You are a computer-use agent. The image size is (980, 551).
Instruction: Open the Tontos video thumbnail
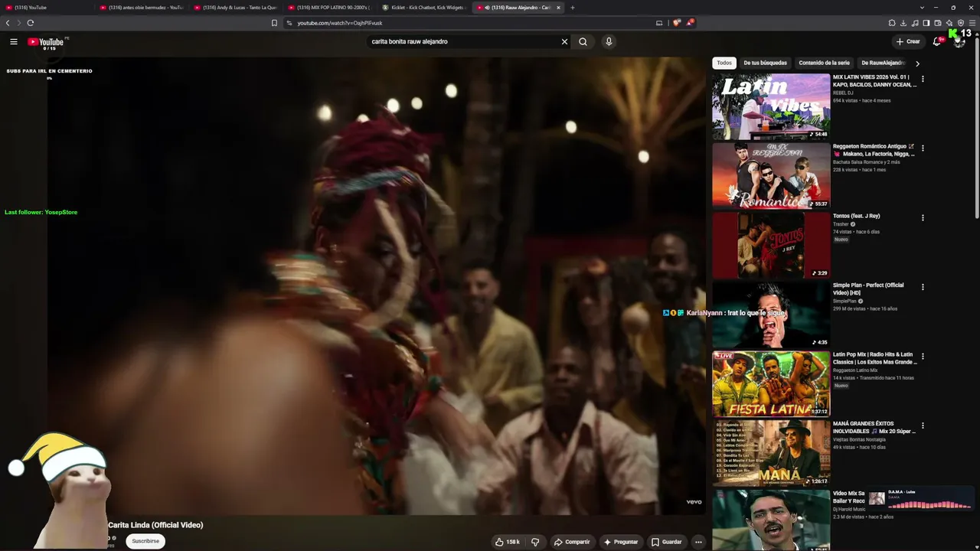pyautogui.click(x=771, y=245)
